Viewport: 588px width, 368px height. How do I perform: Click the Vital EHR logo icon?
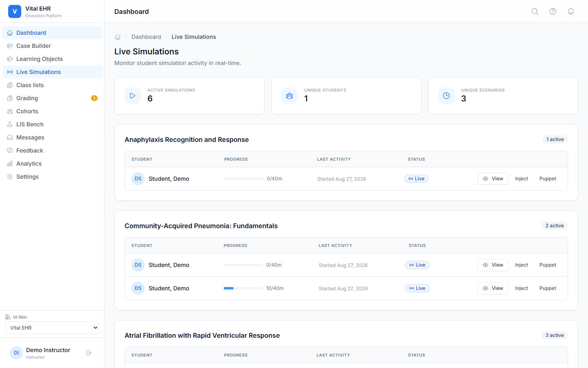(15, 11)
